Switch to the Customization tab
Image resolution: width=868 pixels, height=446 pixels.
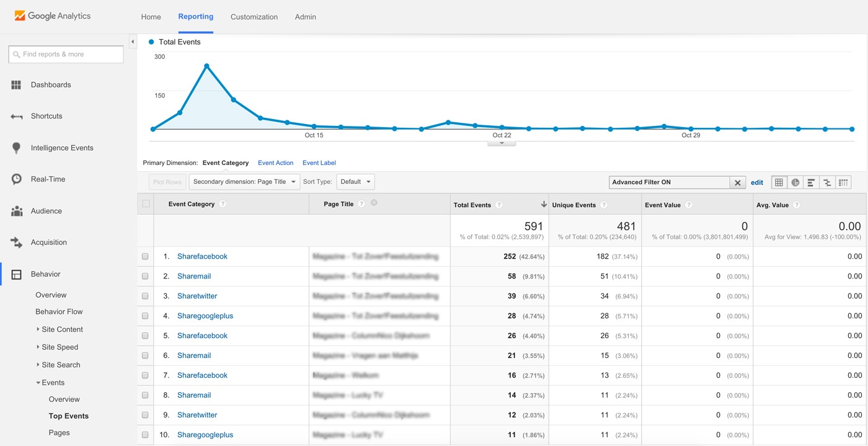tap(254, 17)
